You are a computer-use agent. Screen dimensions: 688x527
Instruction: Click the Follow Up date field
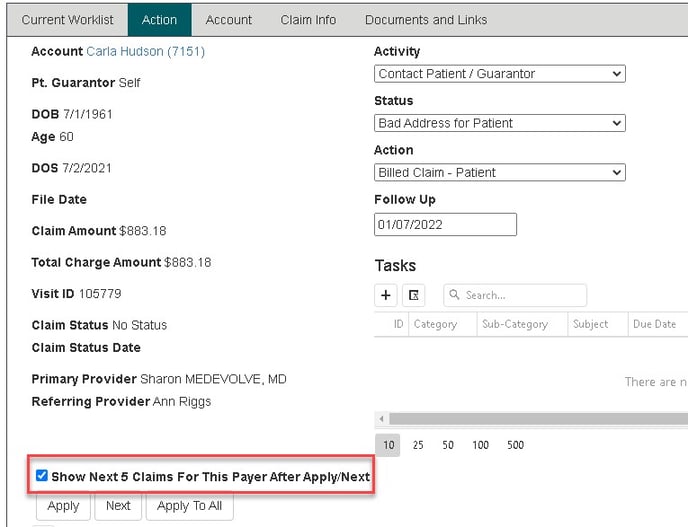[445, 224]
